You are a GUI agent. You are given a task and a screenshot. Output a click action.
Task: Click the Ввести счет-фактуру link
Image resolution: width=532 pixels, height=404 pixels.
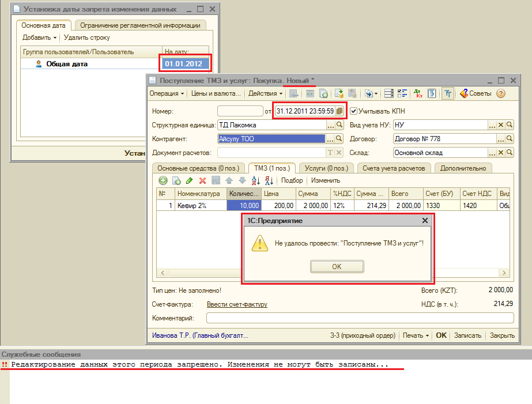[x=237, y=304]
